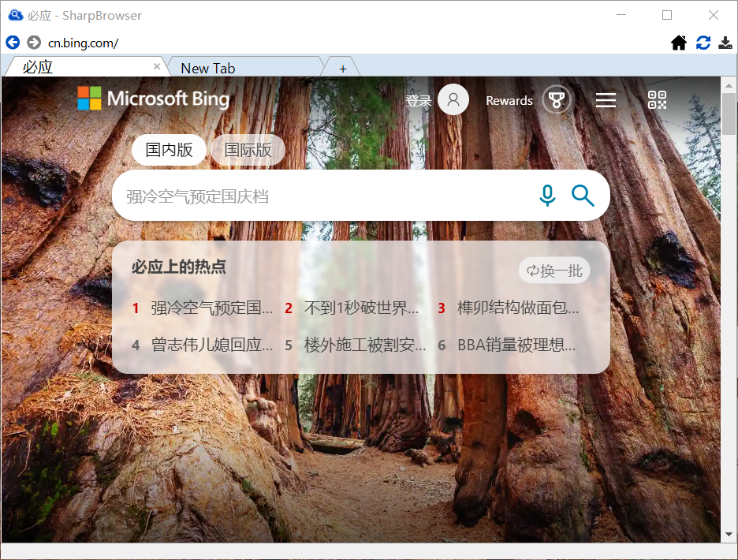Click the browser back arrow button
The height and width of the screenshot is (560, 738).
[x=13, y=43]
